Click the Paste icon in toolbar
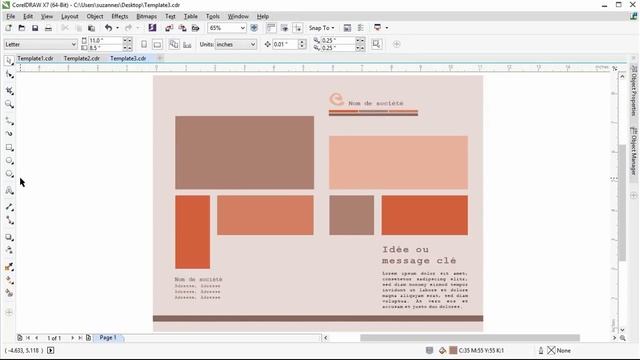Screen dimensions: 640x360 (91, 28)
